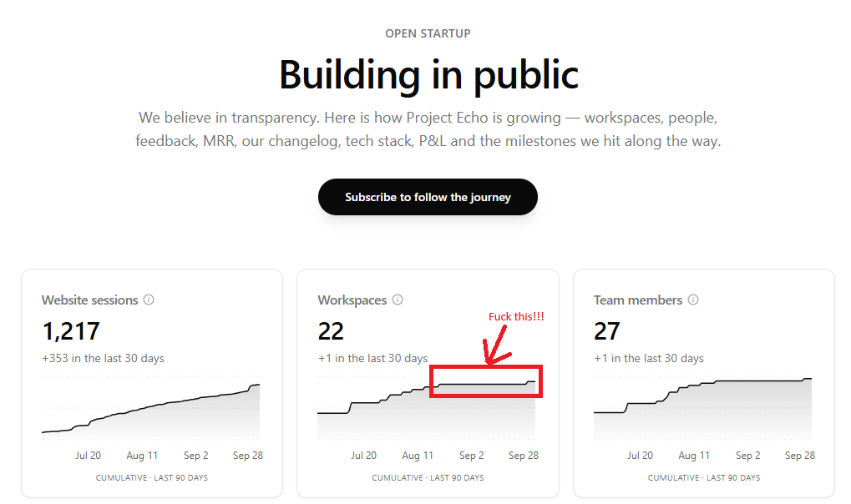Click the 22 workspaces count
851x504 pixels.
click(331, 331)
